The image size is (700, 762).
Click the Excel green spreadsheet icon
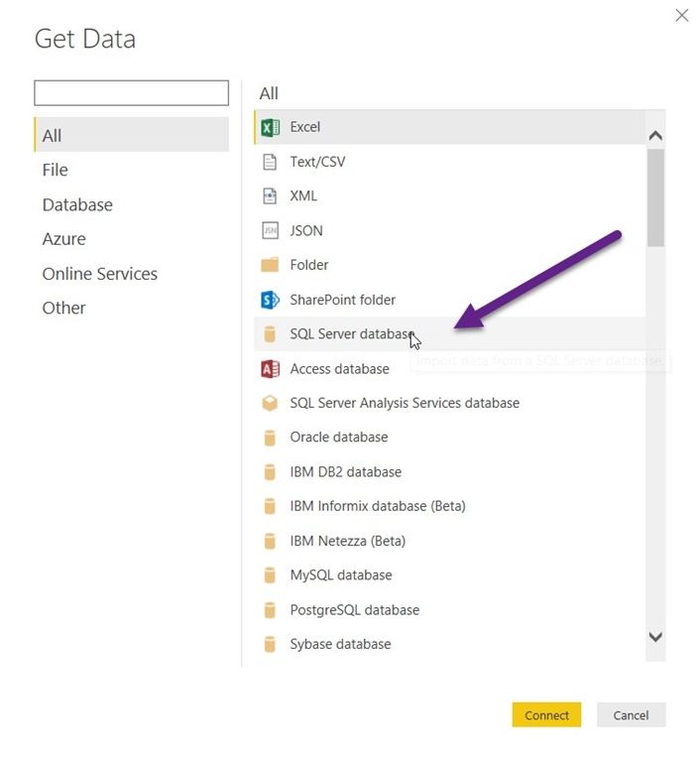click(270, 127)
